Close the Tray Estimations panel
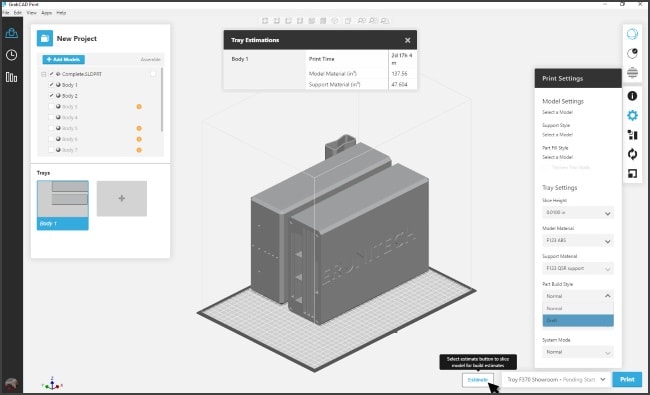This screenshot has width=650, height=395. point(407,40)
